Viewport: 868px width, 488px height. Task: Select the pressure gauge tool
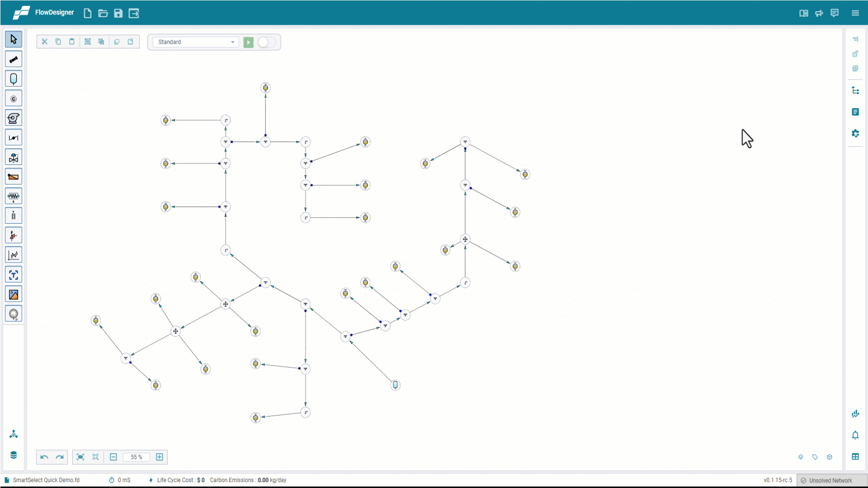[14, 314]
